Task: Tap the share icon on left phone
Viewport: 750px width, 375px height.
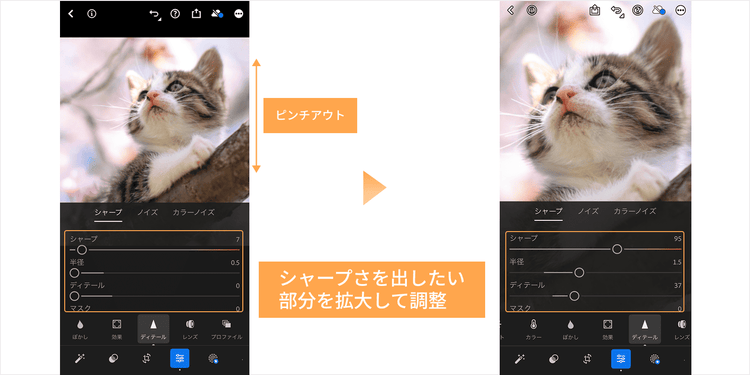Action: click(x=196, y=14)
